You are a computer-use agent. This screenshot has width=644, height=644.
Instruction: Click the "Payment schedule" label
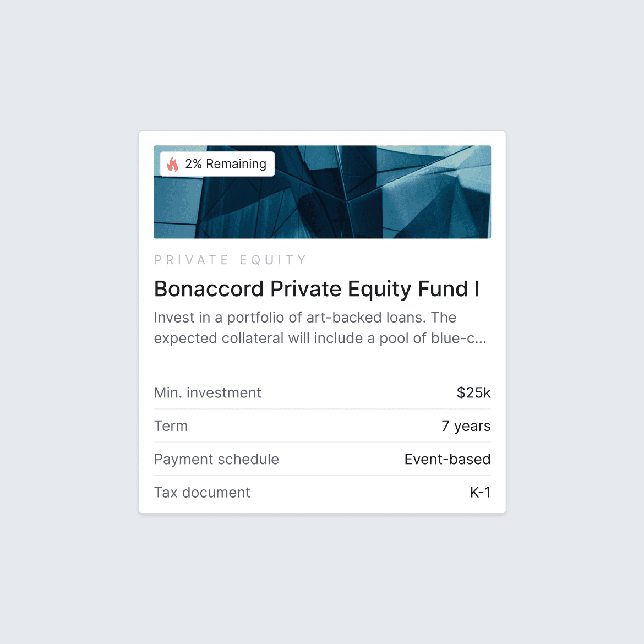tap(216, 459)
